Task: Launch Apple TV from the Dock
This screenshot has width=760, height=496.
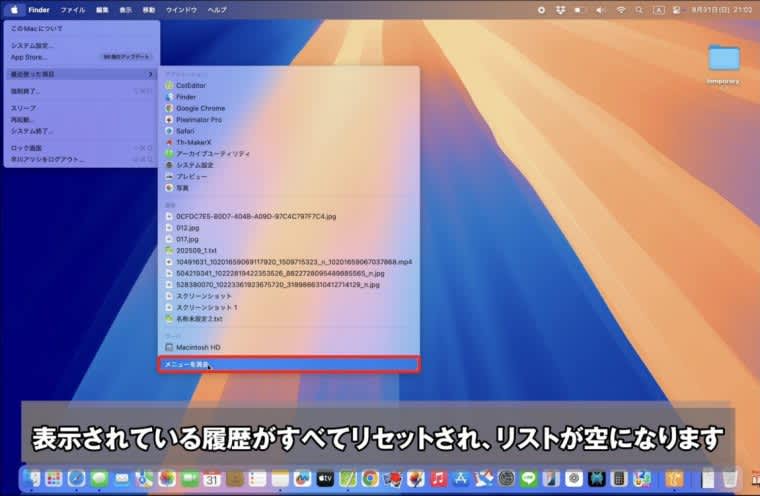Action: coord(324,479)
